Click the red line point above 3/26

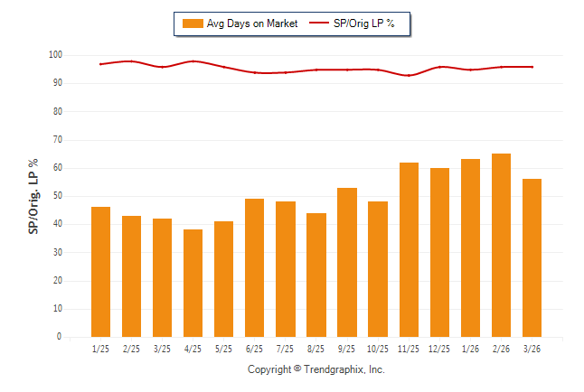[x=532, y=67]
